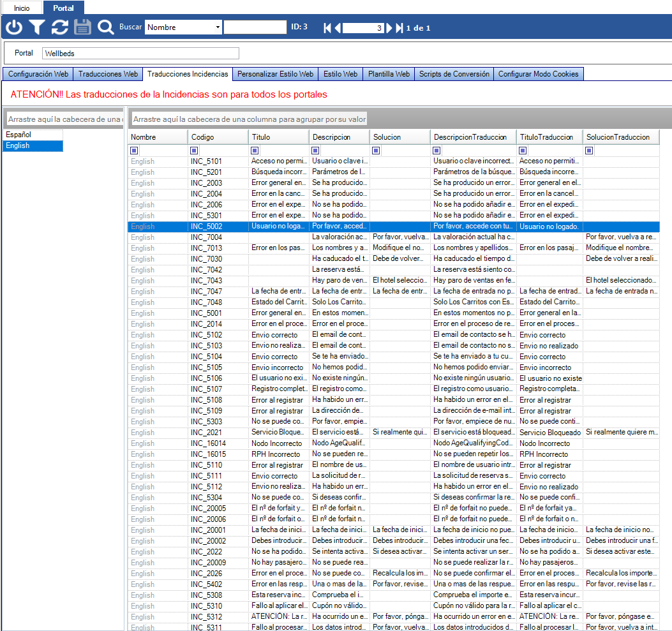Click the refresh arrows icon

pos(59,27)
